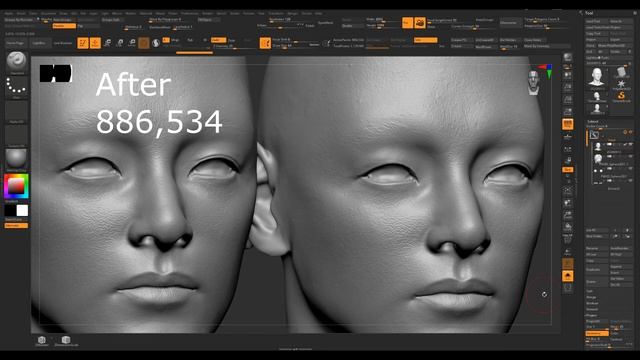Click the LightBox button

[x=39, y=43]
